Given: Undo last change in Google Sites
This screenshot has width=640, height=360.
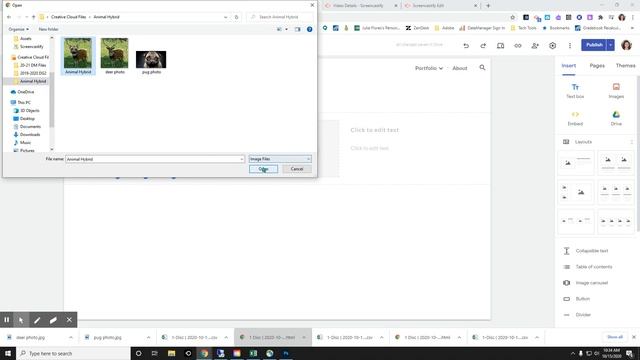Looking at the screenshot, I should click(466, 45).
